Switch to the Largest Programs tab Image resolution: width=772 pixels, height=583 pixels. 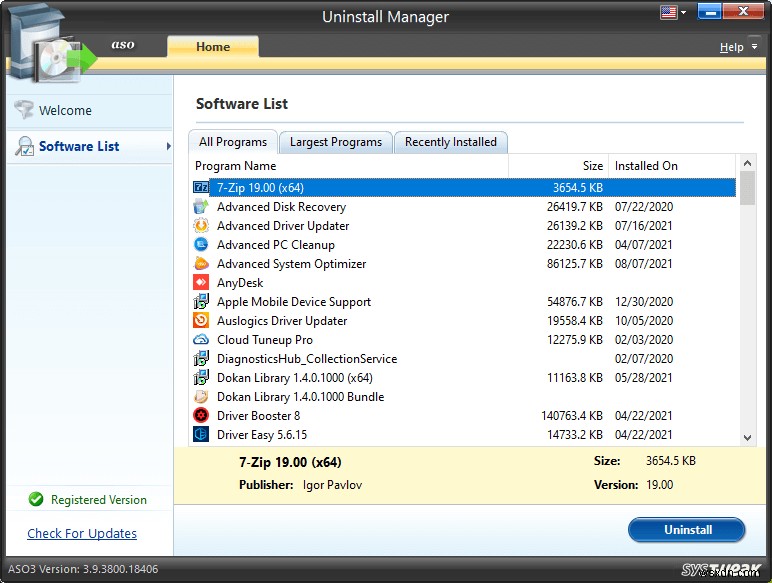(335, 142)
